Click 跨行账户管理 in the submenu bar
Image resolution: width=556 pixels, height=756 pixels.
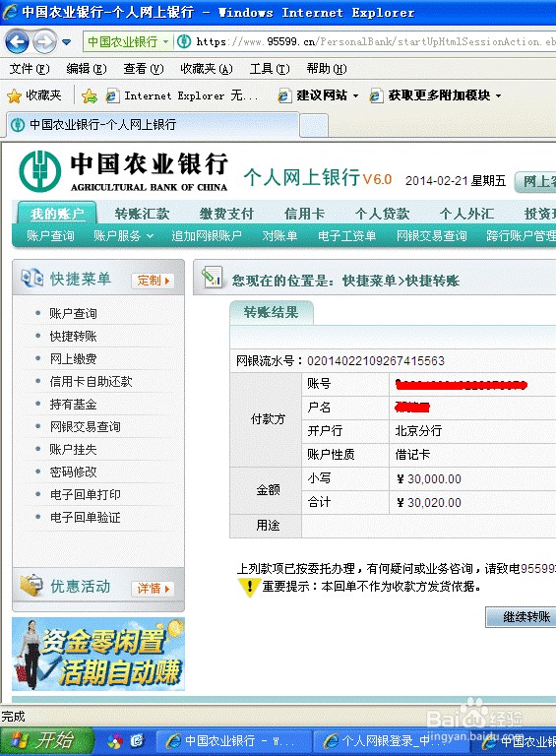click(x=521, y=236)
